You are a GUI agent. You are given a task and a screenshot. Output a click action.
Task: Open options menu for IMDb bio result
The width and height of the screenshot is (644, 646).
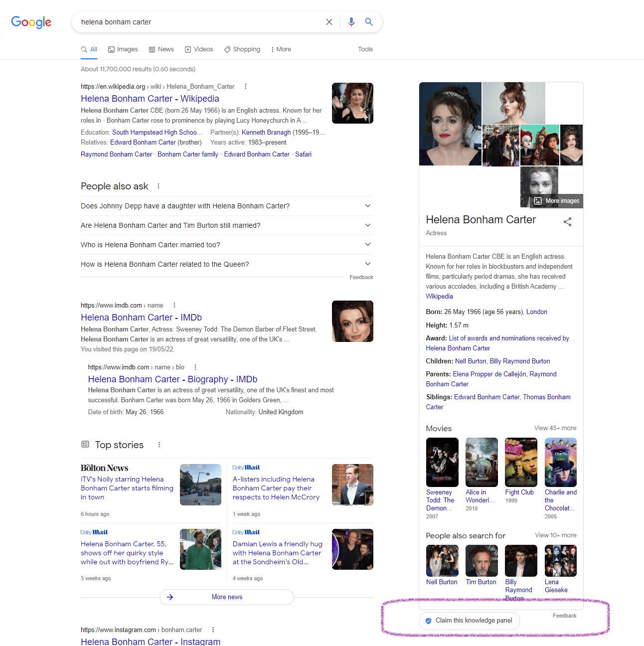pyautogui.click(x=195, y=367)
